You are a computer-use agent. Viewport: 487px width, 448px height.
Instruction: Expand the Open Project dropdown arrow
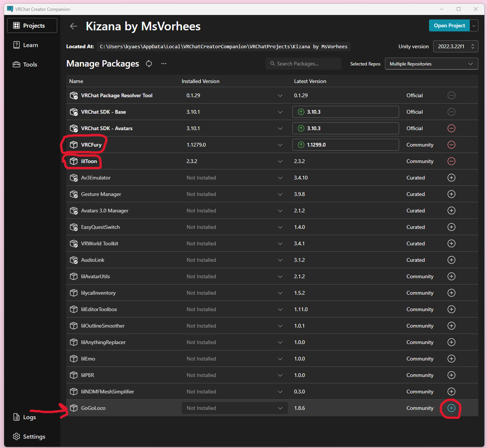pyautogui.click(x=474, y=25)
